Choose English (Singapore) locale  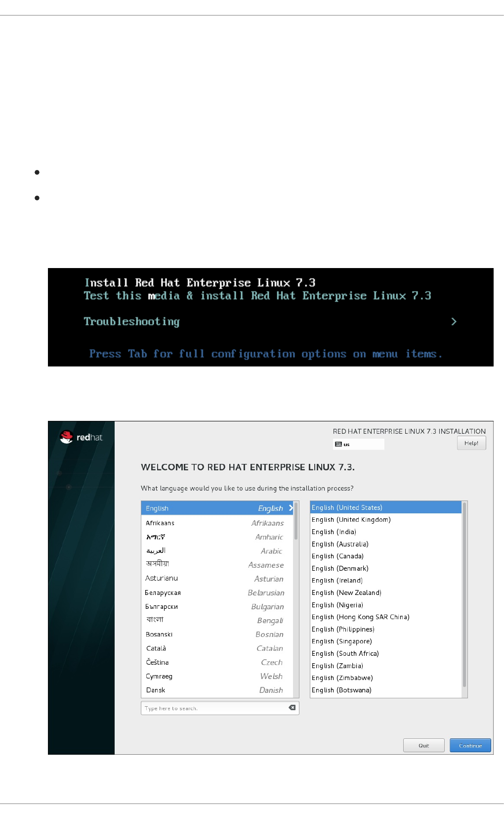(386, 641)
